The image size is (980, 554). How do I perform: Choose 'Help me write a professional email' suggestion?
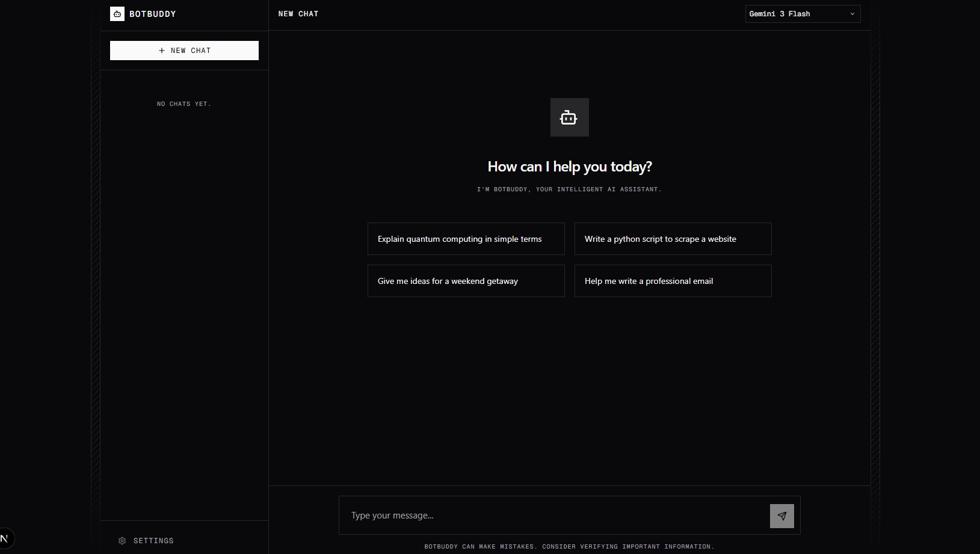click(673, 281)
